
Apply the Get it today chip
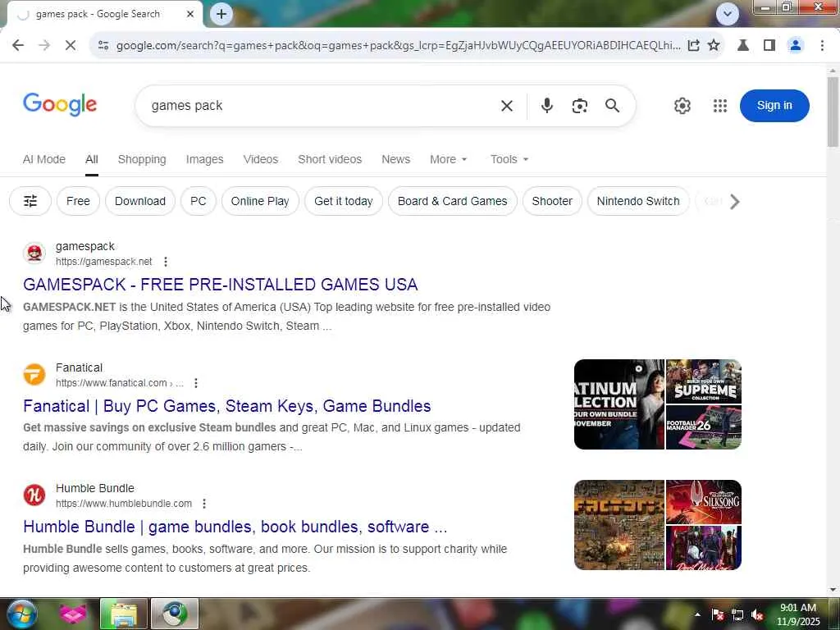point(344,202)
